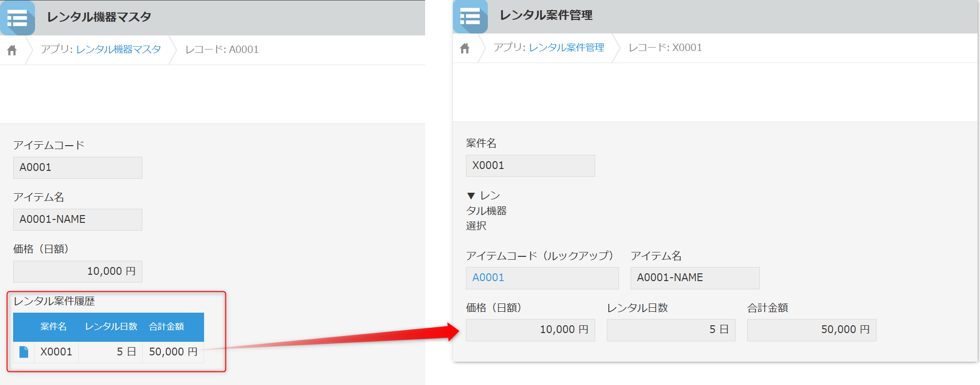Click the レコード: X0001 breadcrumb item
Screen dimensions: 980x385
tap(665, 48)
